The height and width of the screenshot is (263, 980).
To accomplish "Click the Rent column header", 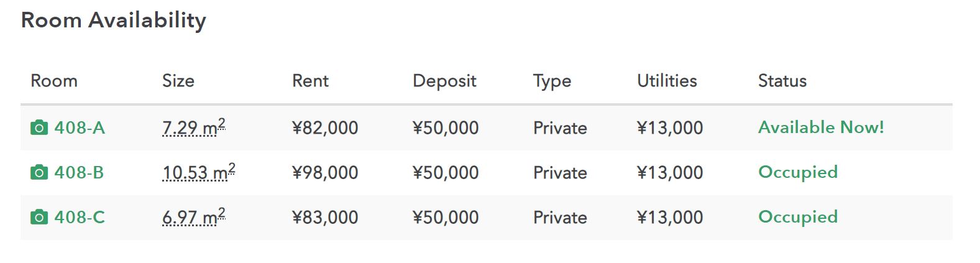I will tap(311, 81).
